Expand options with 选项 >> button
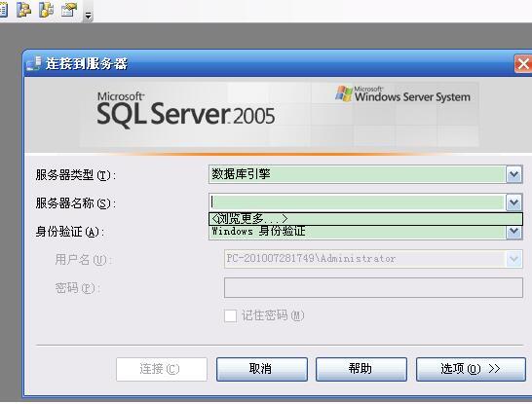Image resolution: width=532 pixels, height=404 pixels. tap(471, 369)
